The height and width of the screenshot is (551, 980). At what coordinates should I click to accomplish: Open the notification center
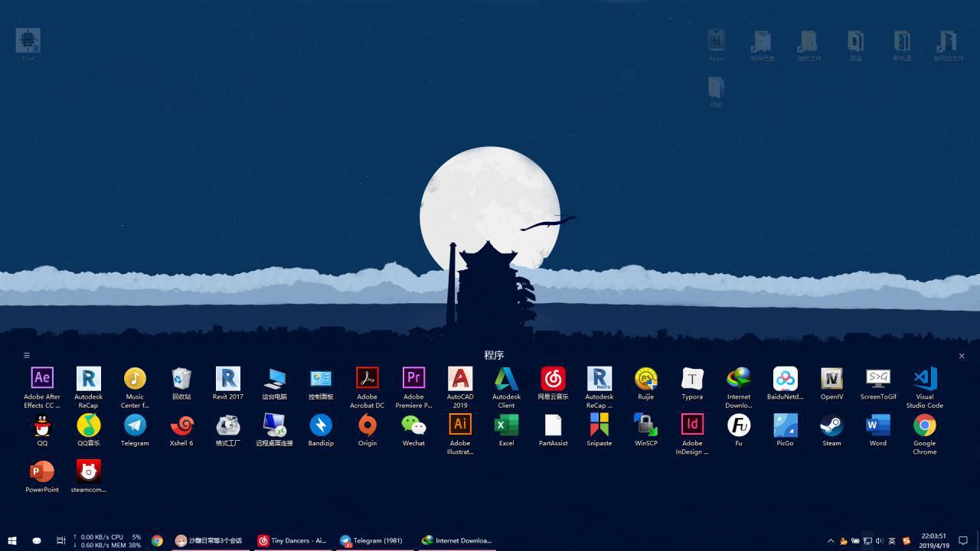(964, 540)
